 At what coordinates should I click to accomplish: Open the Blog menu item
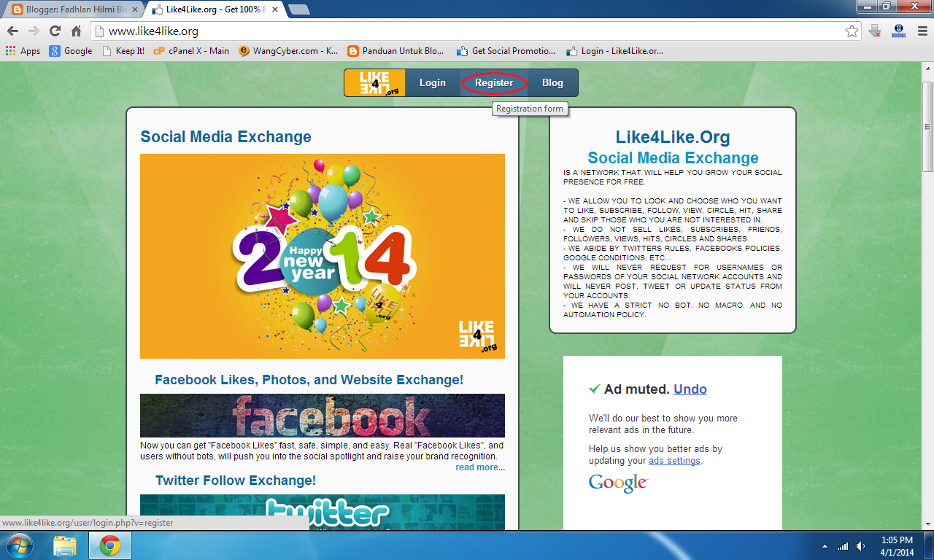(552, 82)
